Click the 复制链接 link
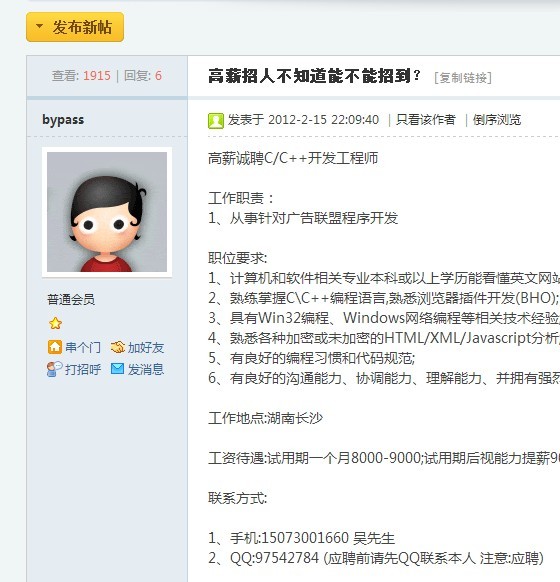Image resolution: width=560 pixels, height=582 pixels. (x=463, y=78)
